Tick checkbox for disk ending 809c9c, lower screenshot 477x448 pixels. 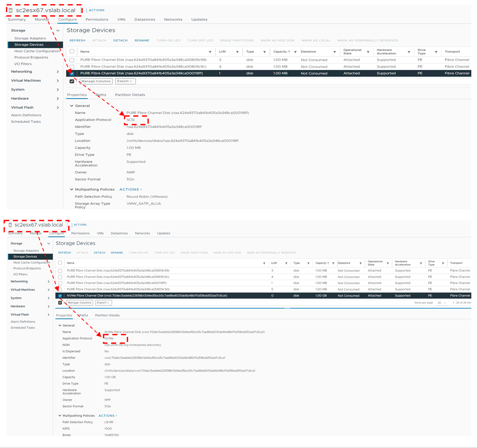pos(60,277)
